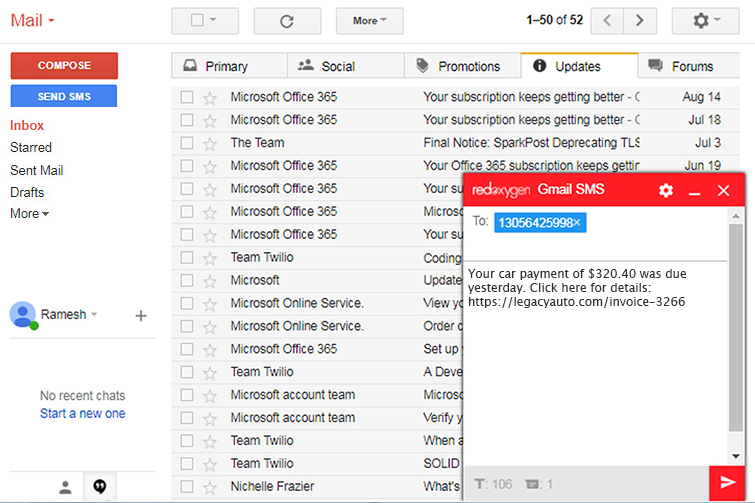Expand More in left sidebar
The height and width of the screenshot is (503, 755).
pyautogui.click(x=29, y=213)
